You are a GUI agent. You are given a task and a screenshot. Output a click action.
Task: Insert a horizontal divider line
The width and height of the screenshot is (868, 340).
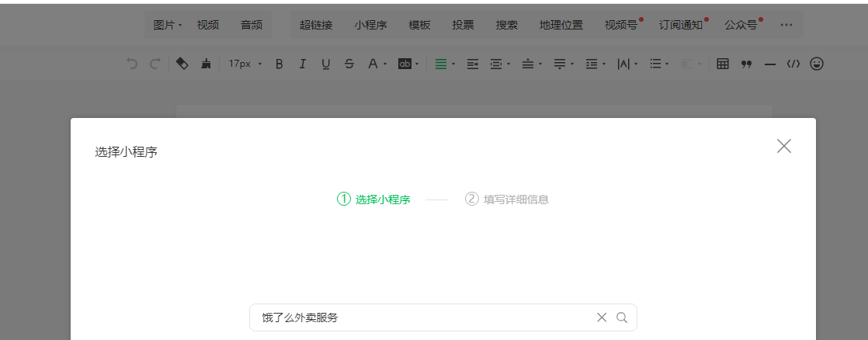[x=769, y=64]
